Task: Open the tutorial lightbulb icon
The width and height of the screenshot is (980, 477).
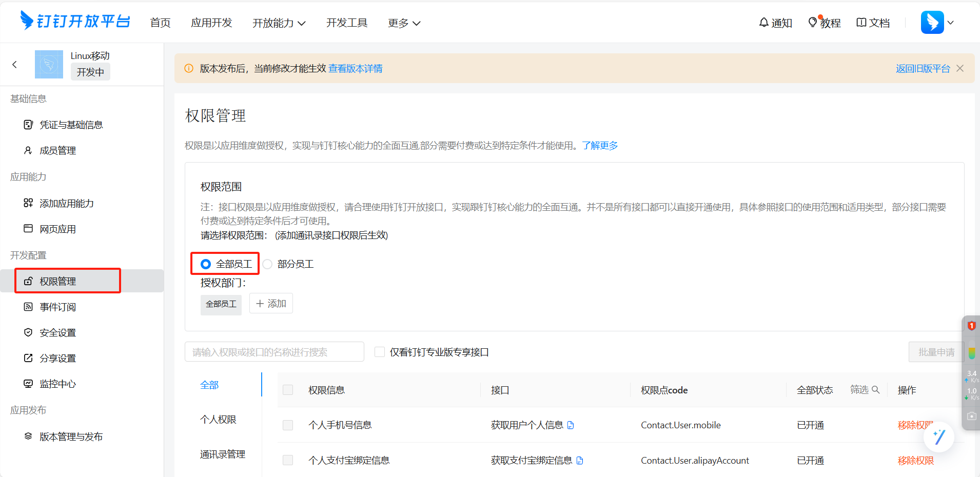Action: 813,22
